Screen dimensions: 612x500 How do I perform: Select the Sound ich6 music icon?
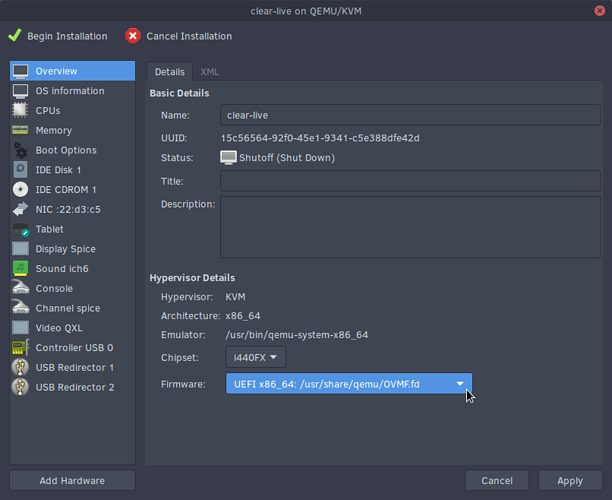pos(20,269)
